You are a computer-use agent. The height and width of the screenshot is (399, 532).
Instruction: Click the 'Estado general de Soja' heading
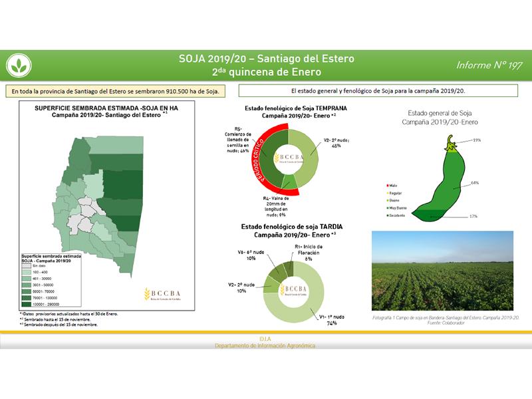click(440, 113)
